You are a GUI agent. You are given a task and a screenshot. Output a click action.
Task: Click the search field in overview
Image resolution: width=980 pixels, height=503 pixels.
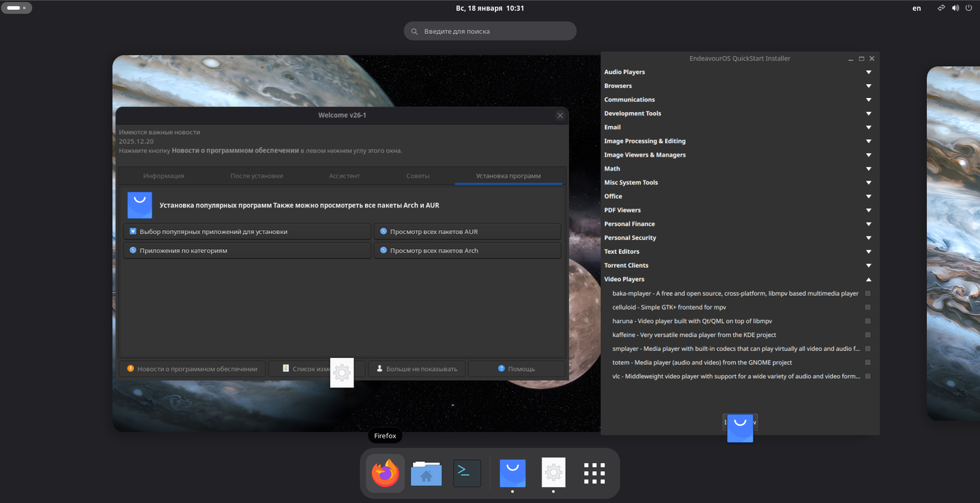(490, 31)
